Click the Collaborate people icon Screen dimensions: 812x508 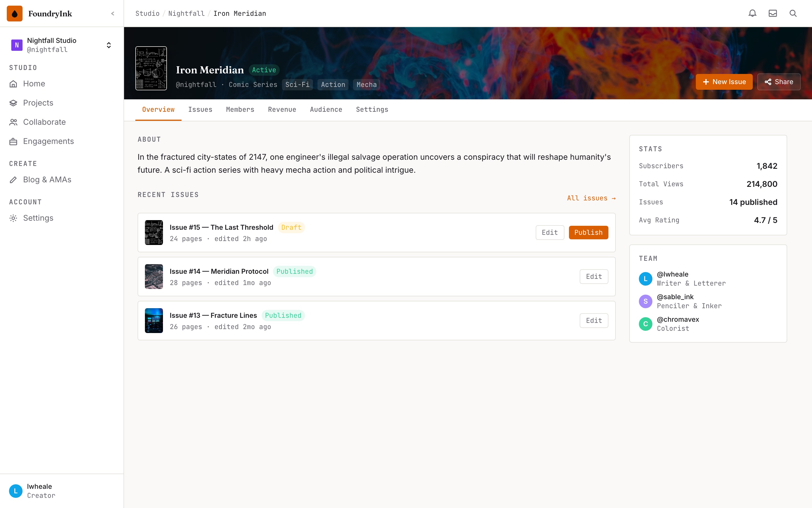pos(14,122)
